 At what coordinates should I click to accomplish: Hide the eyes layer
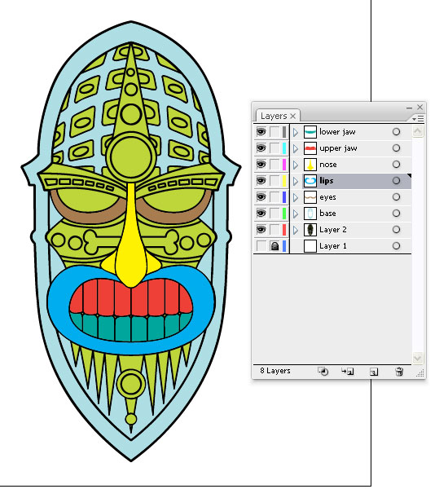tap(261, 197)
